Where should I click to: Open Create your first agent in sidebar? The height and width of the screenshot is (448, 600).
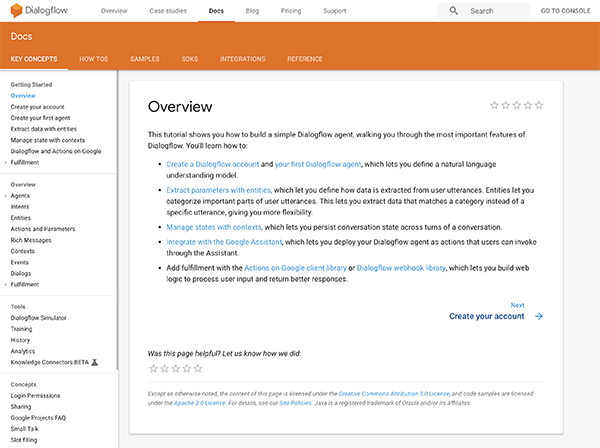coord(40,118)
